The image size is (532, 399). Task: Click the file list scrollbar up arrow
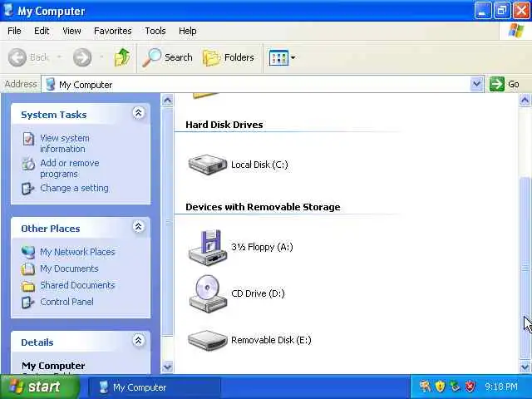(525, 100)
